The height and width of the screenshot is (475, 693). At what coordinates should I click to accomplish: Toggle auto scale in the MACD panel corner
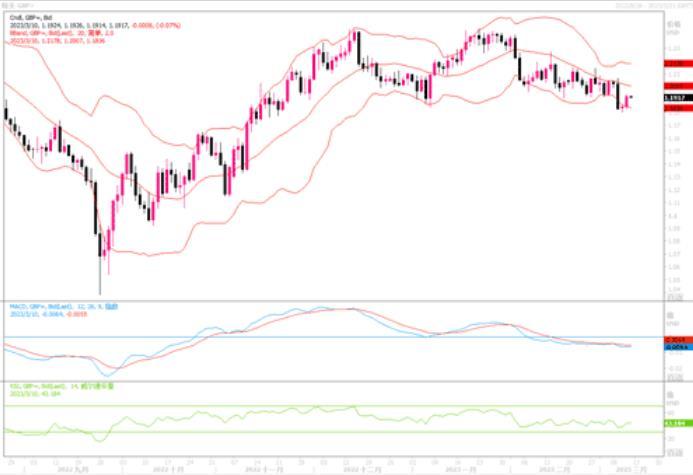pos(674,377)
